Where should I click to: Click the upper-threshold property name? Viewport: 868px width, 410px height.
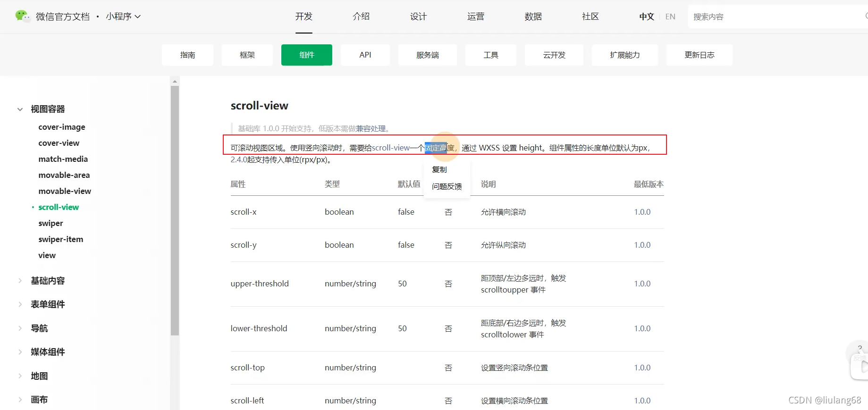click(x=260, y=284)
